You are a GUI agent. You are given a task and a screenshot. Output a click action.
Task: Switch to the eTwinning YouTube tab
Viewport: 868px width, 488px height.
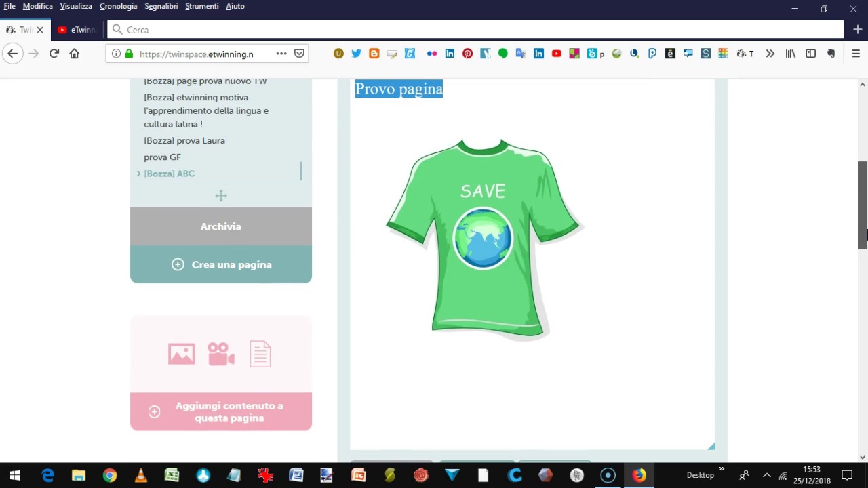click(77, 30)
